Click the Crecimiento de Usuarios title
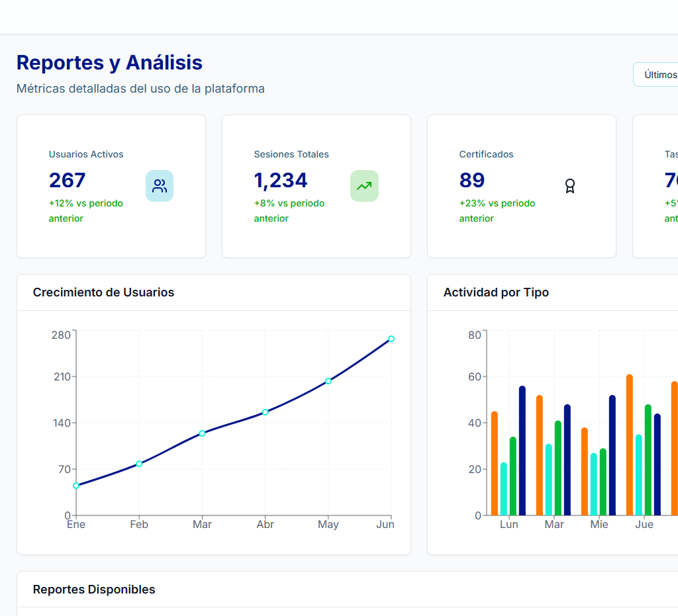The image size is (678, 616). (103, 292)
